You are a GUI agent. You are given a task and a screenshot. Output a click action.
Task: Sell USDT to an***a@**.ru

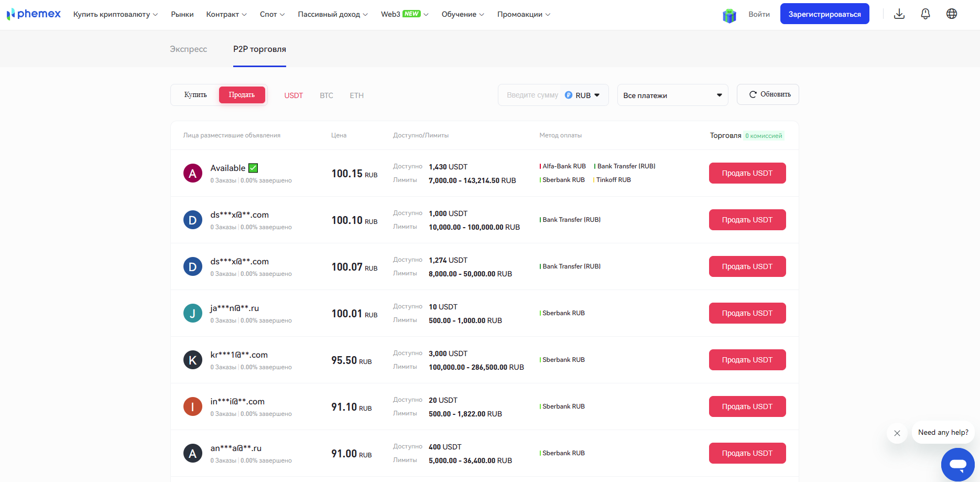747,453
